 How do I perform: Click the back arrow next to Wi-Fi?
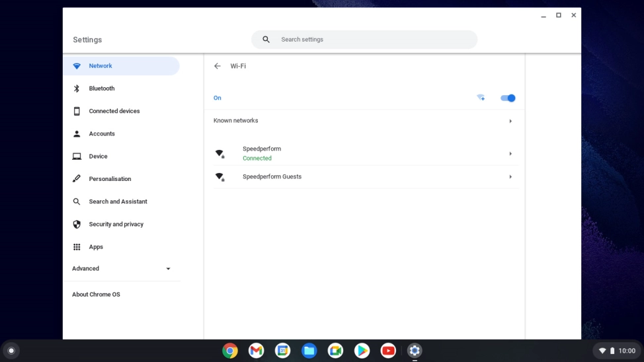click(x=218, y=66)
